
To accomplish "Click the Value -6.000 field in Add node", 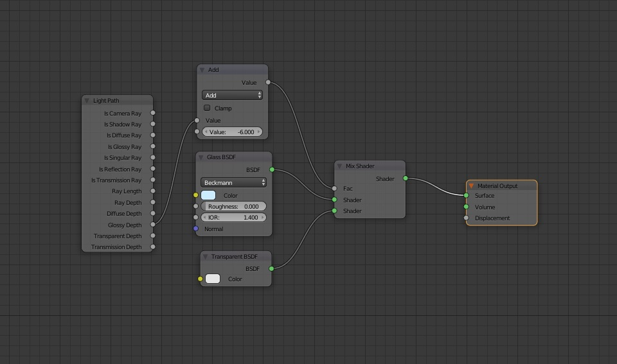I will click(x=232, y=132).
